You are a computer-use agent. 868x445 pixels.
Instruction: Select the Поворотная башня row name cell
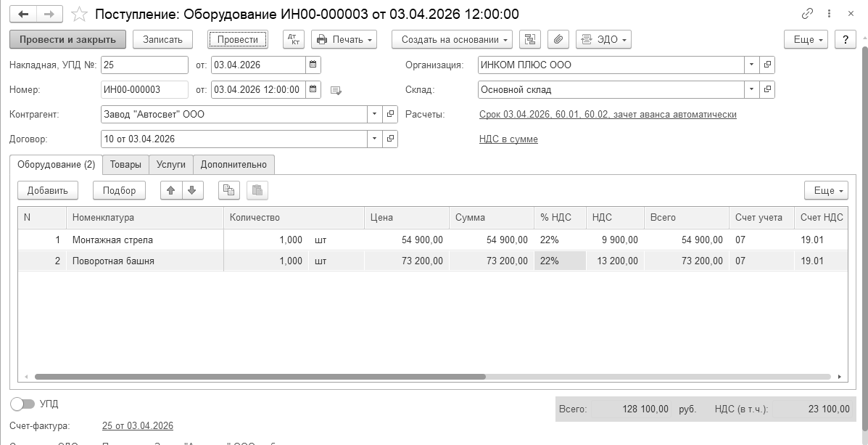click(x=145, y=261)
